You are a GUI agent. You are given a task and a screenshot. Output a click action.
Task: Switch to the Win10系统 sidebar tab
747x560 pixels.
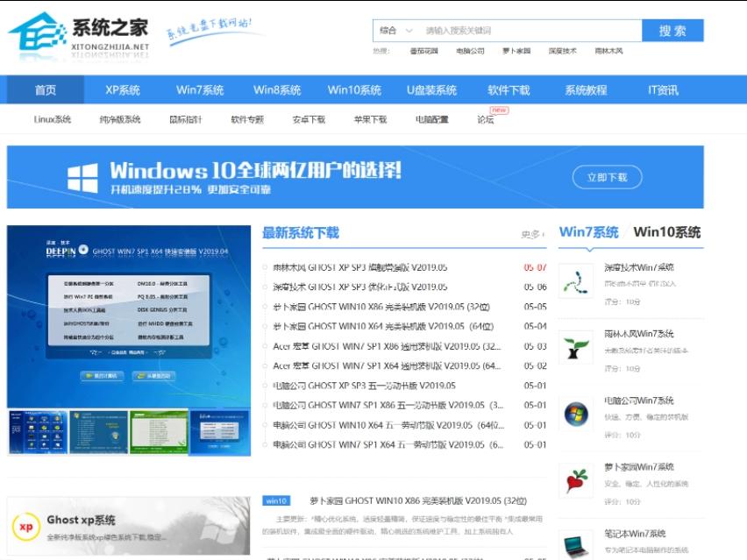coord(667,232)
